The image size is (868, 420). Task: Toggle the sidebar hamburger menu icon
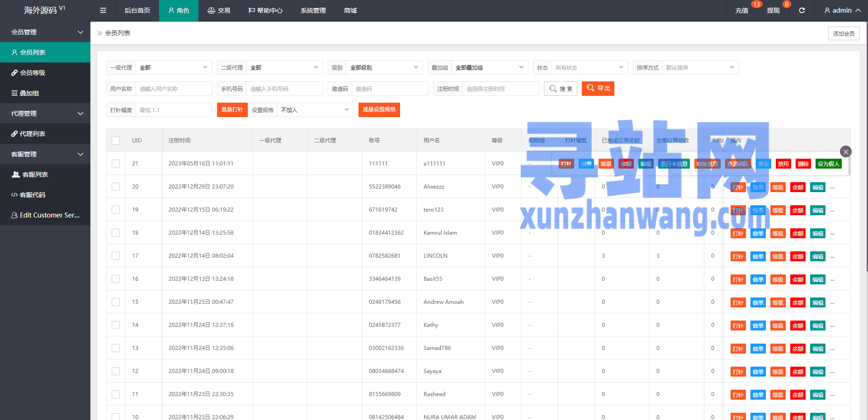tap(103, 10)
